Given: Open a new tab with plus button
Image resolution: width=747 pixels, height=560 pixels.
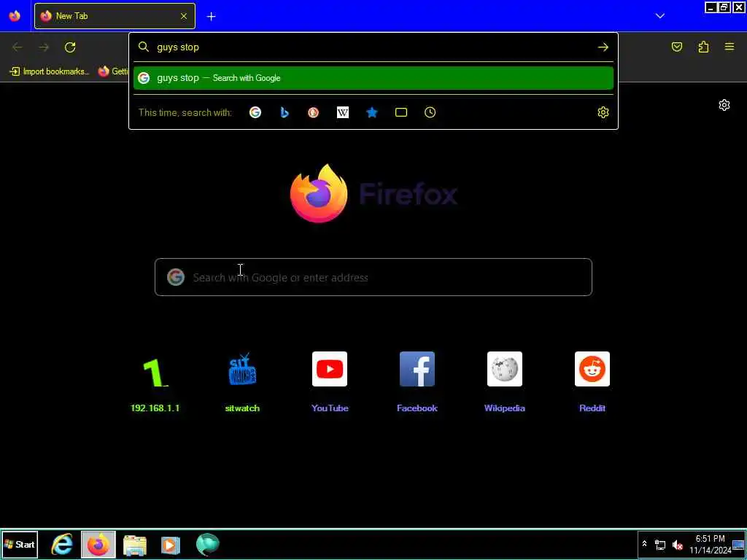Looking at the screenshot, I should [x=211, y=17].
